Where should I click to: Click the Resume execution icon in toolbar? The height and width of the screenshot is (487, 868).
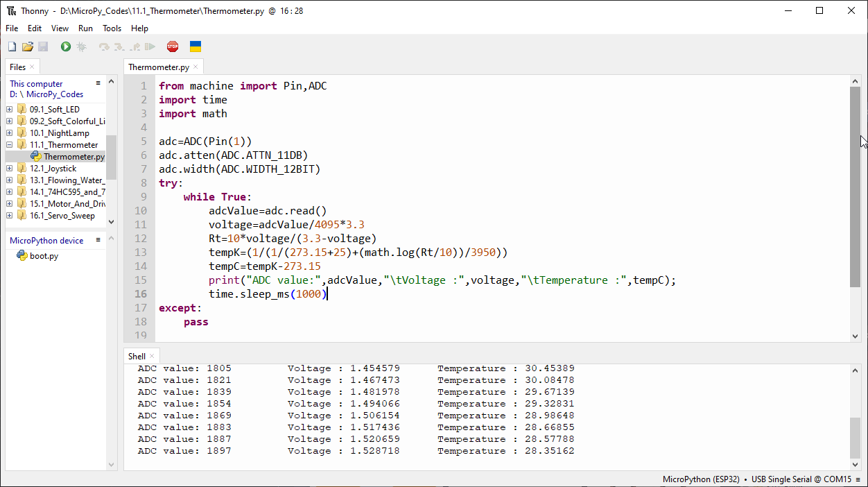(x=150, y=46)
